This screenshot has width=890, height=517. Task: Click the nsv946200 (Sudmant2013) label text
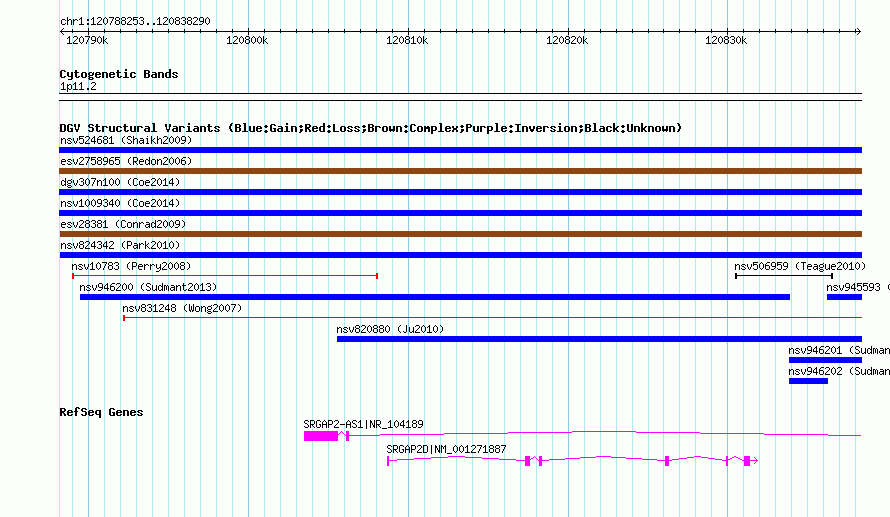(148, 287)
